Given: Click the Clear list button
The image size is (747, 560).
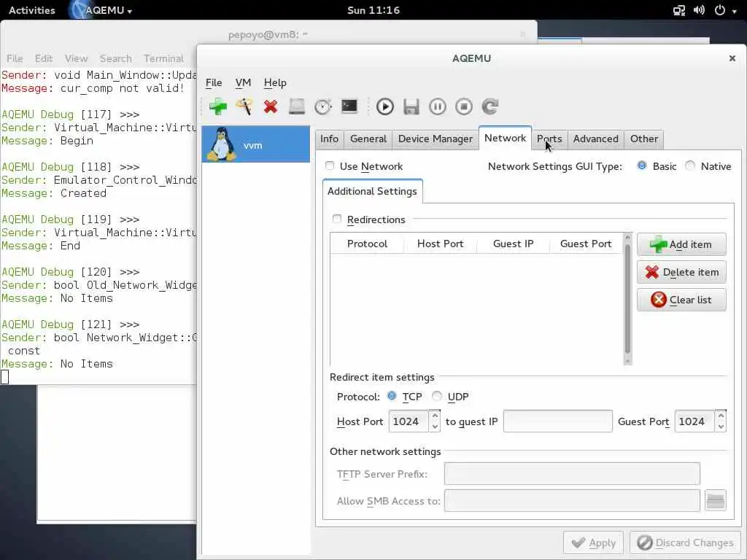Looking at the screenshot, I should (x=681, y=300).
